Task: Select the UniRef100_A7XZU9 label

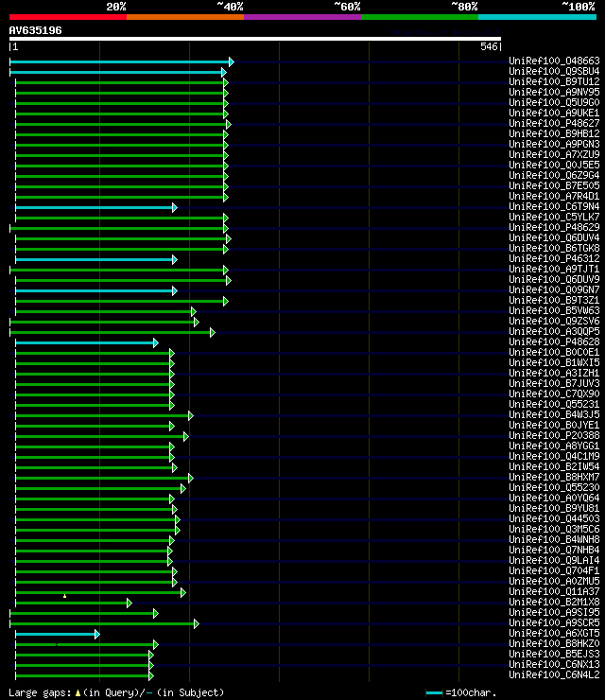Action: (554, 154)
